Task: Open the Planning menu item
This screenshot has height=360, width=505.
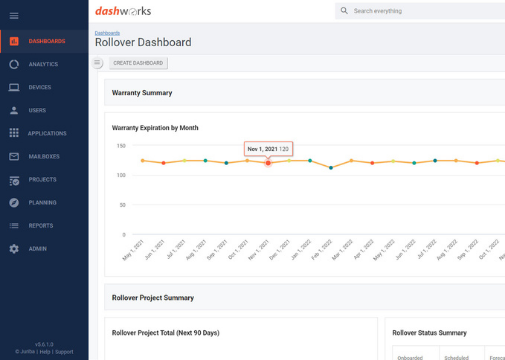Action: tap(42, 203)
